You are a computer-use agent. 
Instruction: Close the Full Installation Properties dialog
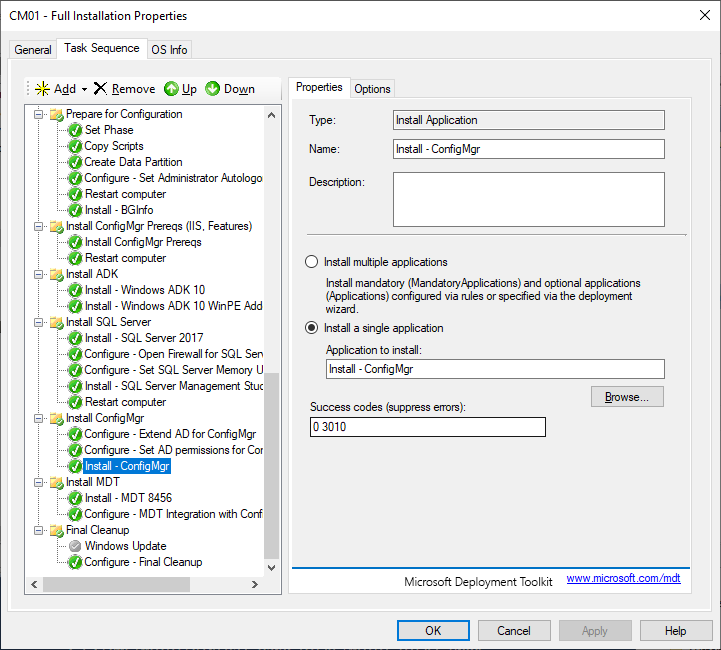[704, 15]
